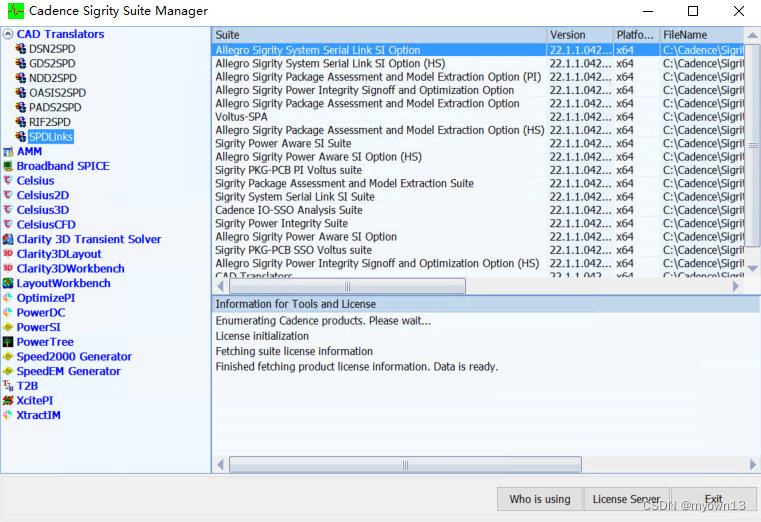The width and height of the screenshot is (761, 522).
Task: Sort by the Version column header
Action: (x=580, y=35)
